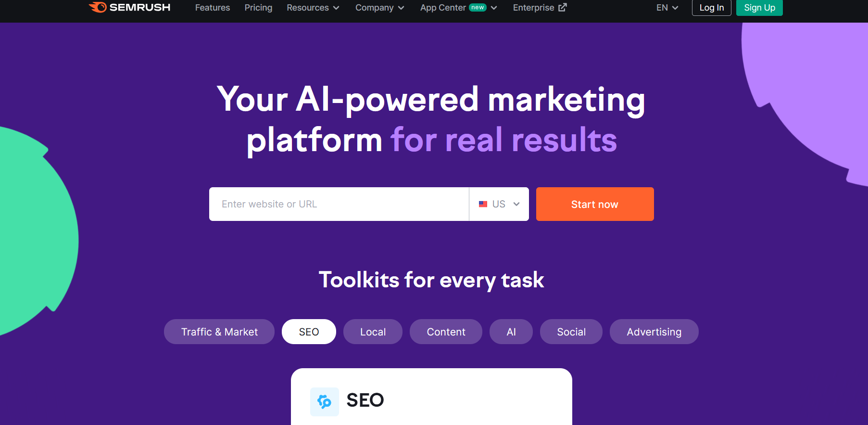Expand the Resources dropdown menu

(313, 8)
